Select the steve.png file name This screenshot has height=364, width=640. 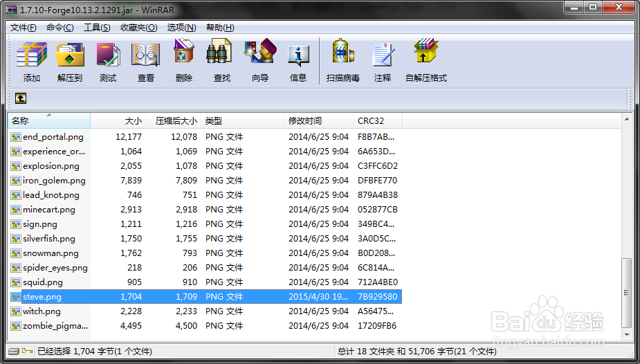tap(42, 297)
